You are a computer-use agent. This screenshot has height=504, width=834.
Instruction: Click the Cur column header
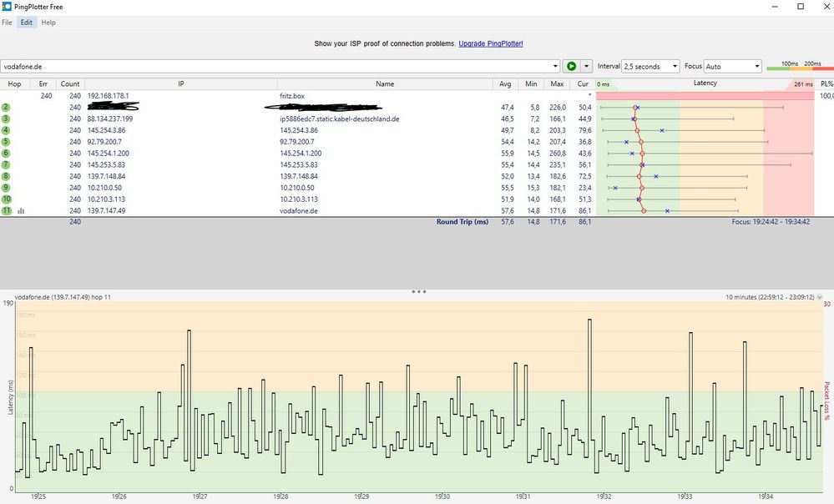pos(583,84)
